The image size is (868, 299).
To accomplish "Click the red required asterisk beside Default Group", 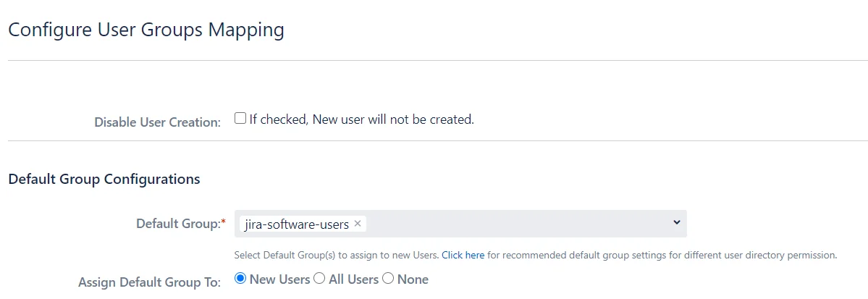I will click(x=223, y=222).
